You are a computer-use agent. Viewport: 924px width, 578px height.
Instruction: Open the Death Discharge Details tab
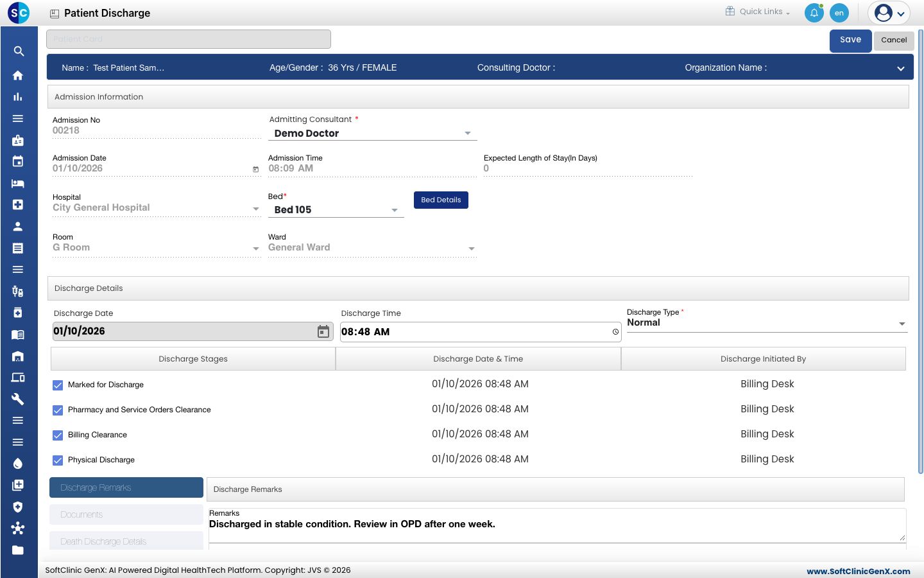(x=126, y=541)
